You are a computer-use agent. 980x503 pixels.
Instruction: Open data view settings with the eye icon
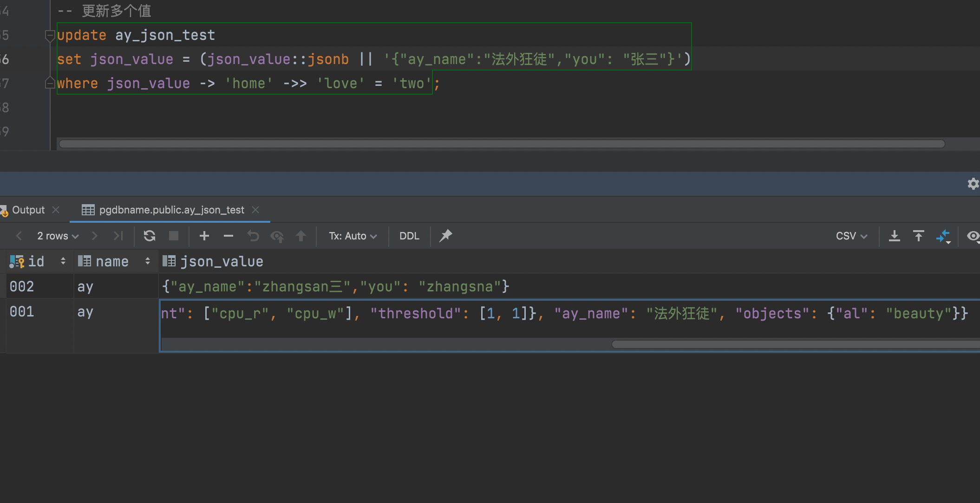[973, 237]
